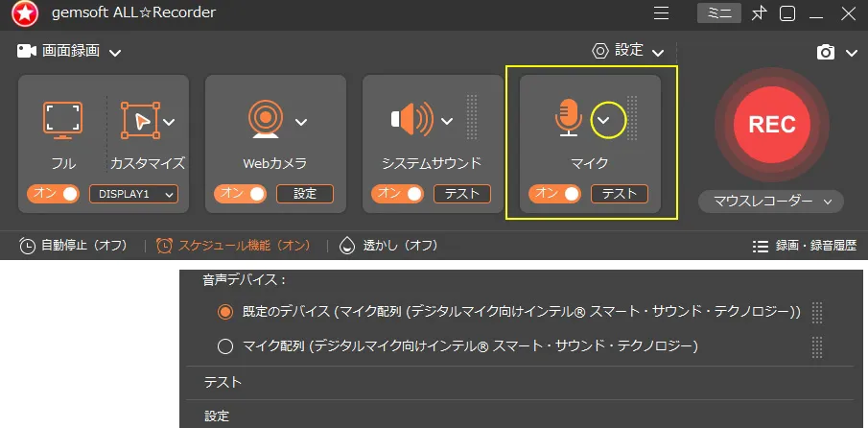Pin the window with pushpin icon
Screen dimensions: 868x428
click(759, 13)
